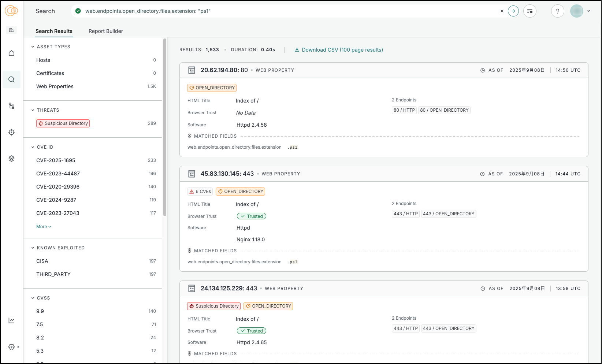The image size is (602, 364).
Task: Click clock icon on 13:58 UTC result
Action: pyautogui.click(x=483, y=289)
